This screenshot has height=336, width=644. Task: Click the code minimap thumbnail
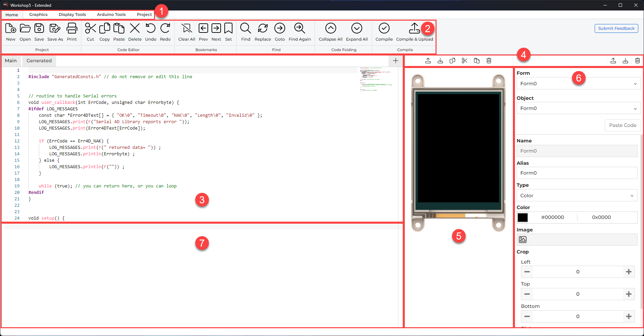coord(376,80)
